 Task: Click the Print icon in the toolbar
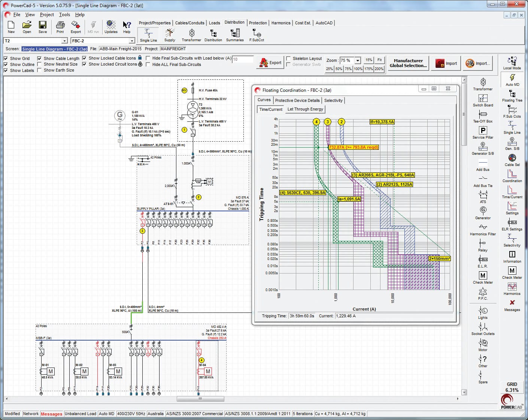(60, 26)
